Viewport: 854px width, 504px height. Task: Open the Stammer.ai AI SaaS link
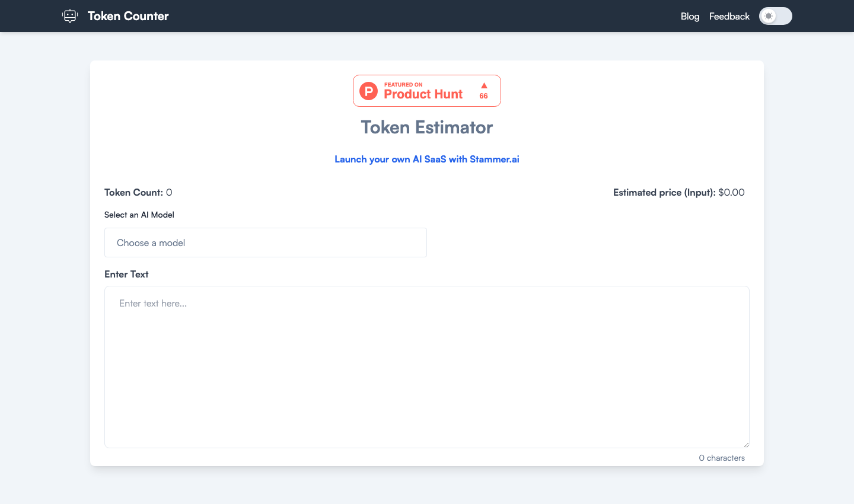coord(427,159)
